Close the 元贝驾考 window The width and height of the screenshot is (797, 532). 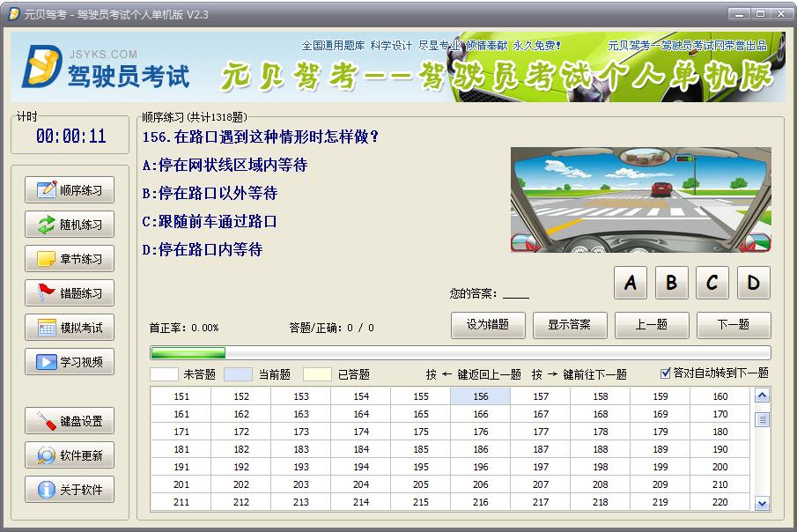(781, 14)
